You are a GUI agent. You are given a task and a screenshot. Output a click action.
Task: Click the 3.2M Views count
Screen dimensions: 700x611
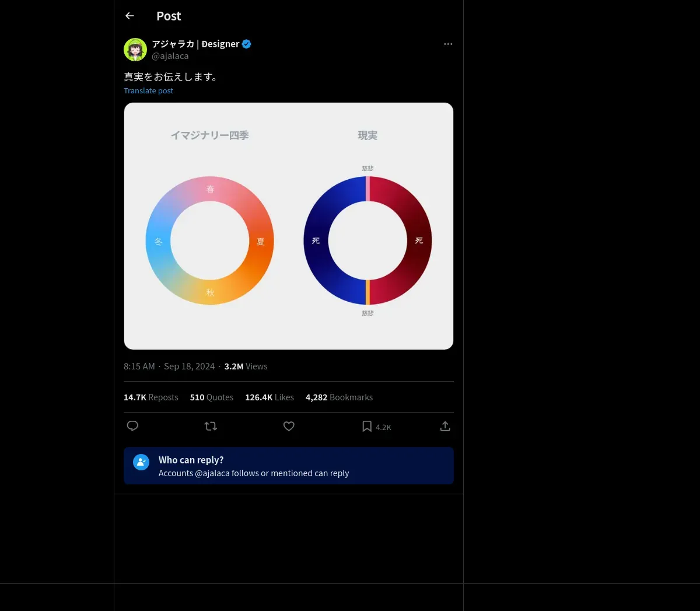coord(246,366)
